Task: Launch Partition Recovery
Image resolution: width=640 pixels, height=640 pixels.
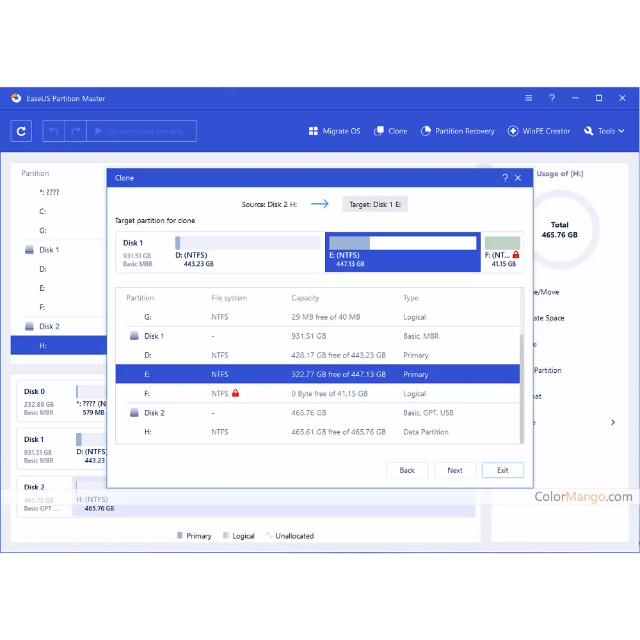Action: click(x=457, y=131)
